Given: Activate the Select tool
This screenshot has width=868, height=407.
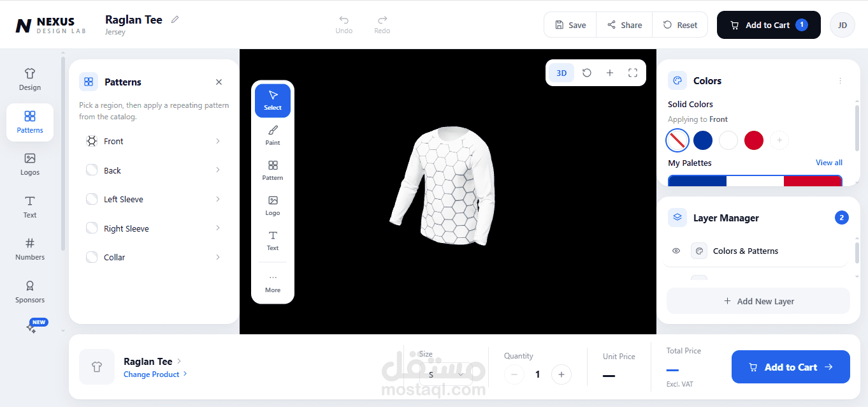Looking at the screenshot, I should 273,101.
